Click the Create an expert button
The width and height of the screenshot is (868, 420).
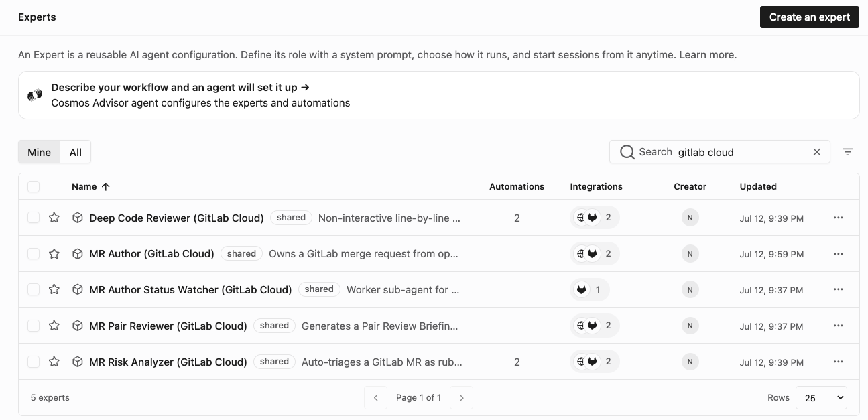pyautogui.click(x=810, y=17)
